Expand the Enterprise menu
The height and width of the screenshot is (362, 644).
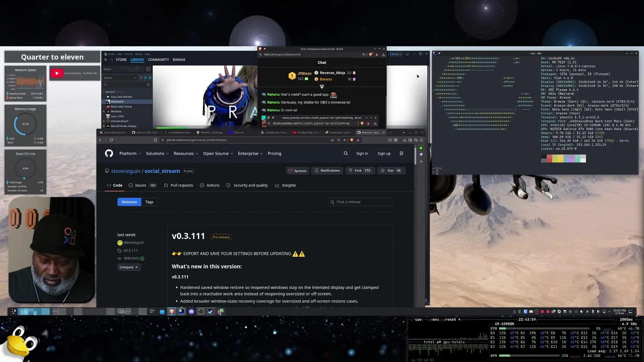[250, 153]
